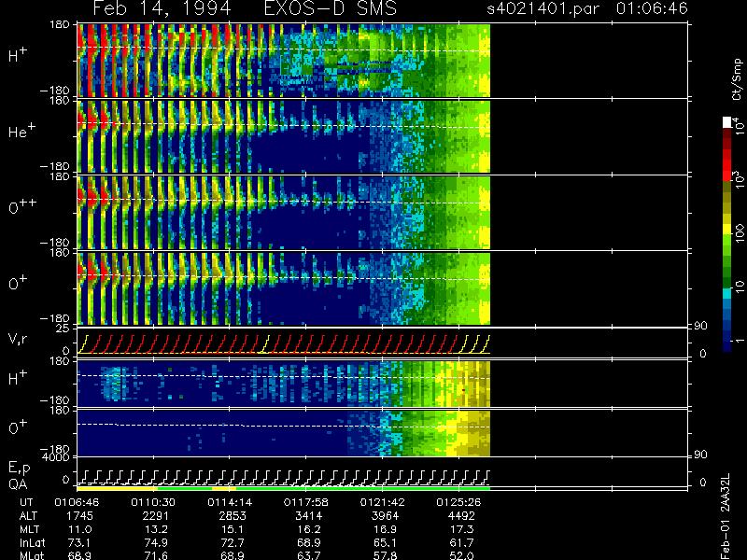Click the MLT value '17.3'
This screenshot has width=747, height=560.
[x=462, y=529]
